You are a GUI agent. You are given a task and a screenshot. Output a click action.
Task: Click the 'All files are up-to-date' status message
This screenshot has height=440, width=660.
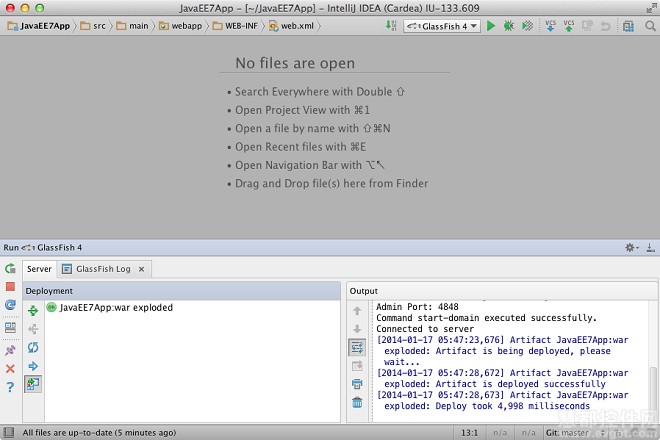click(99, 433)
